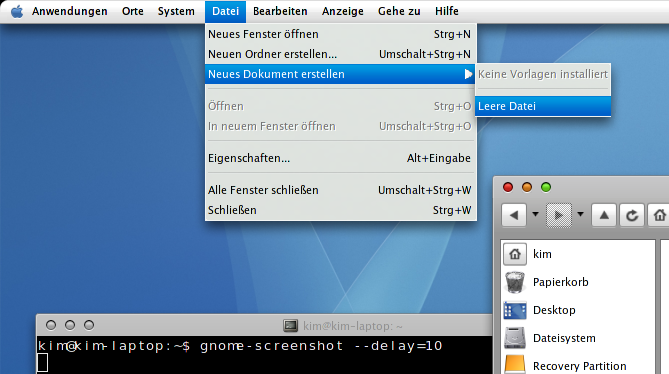Image resolution: width=669 pixels, height=374 pixels.
Task: Click the leftmost terminal window button
Action: 51,325
